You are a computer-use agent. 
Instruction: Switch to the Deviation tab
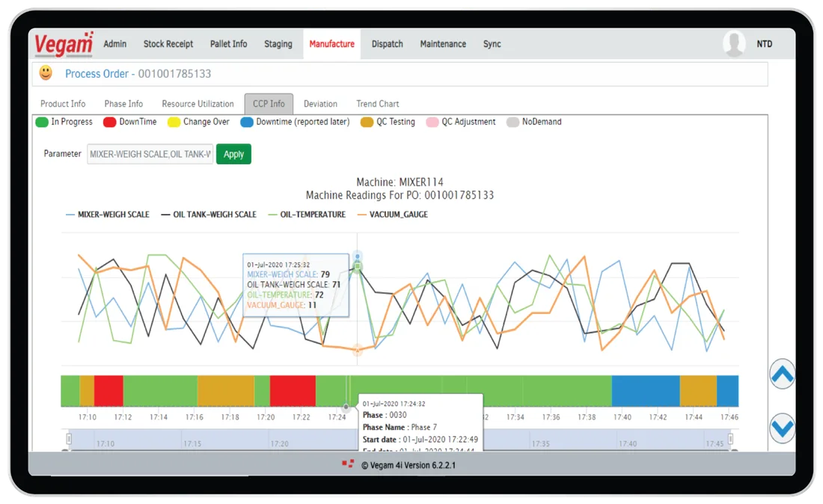tap(320, 104)
